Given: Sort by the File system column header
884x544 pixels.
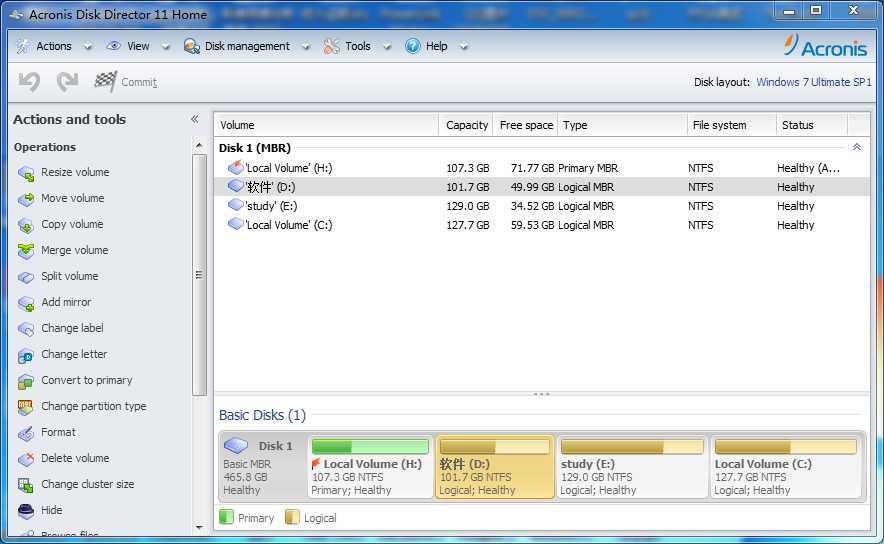Looking at the screenshot, I should pos(732,125).
